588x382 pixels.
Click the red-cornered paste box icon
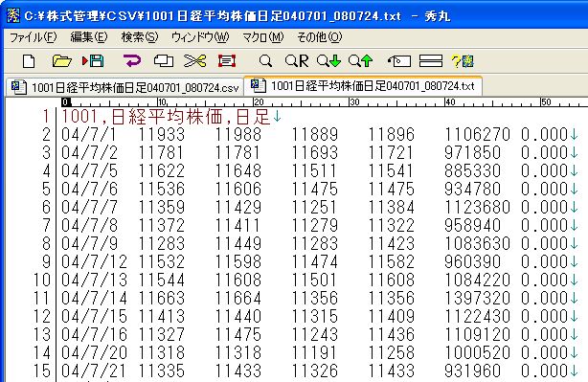227,60
